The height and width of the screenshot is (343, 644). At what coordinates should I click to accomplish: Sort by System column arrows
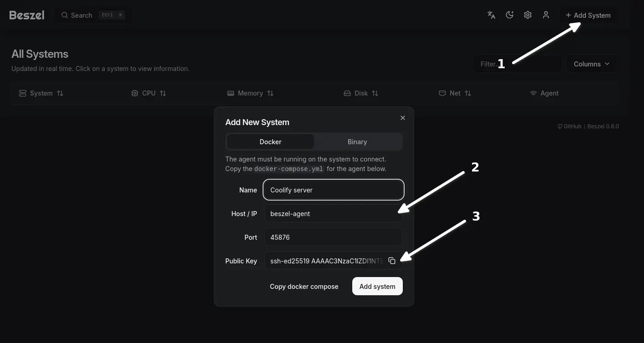point(60,93)
